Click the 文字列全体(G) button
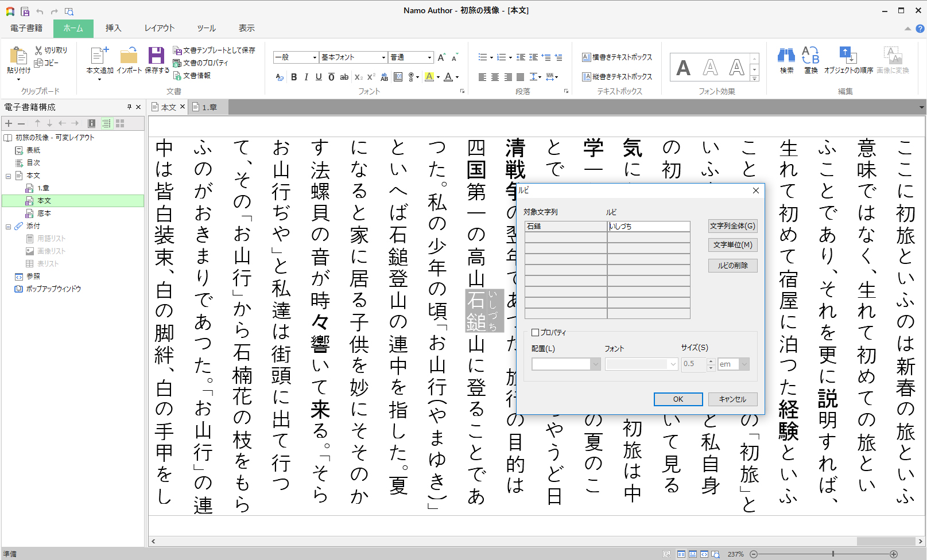 732,226
